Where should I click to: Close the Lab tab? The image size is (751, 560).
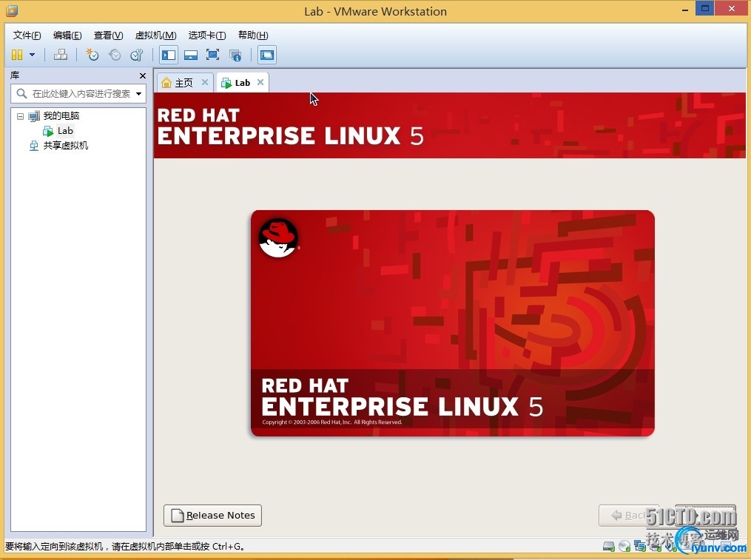260,82
